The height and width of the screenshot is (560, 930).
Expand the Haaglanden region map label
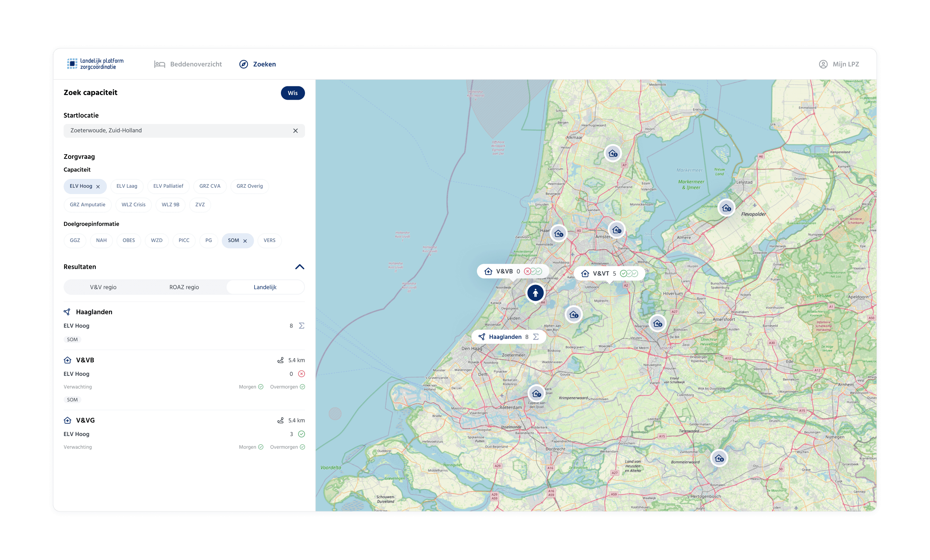(508, 337)
